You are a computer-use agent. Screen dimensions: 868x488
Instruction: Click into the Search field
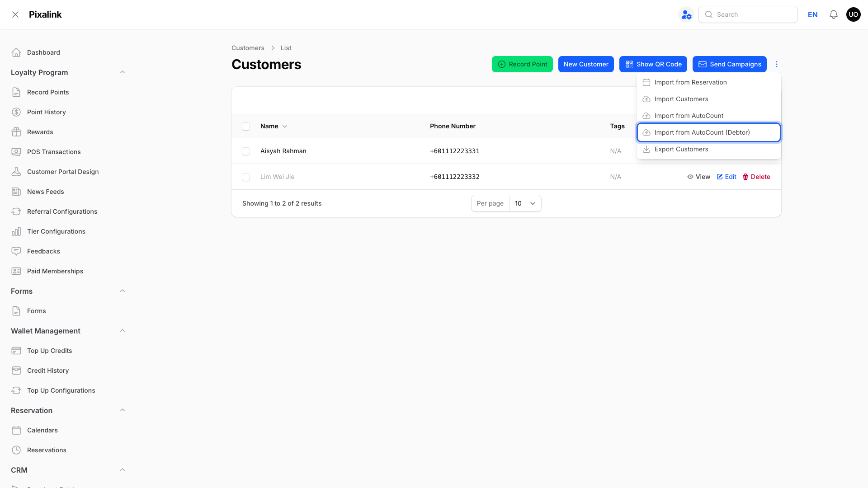[x=748, y=14]
